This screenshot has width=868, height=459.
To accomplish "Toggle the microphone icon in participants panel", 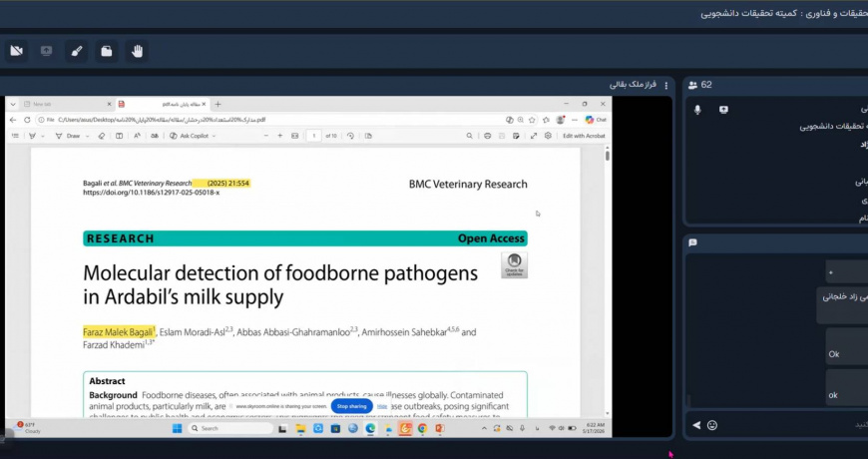I will [x=697, y=110].
